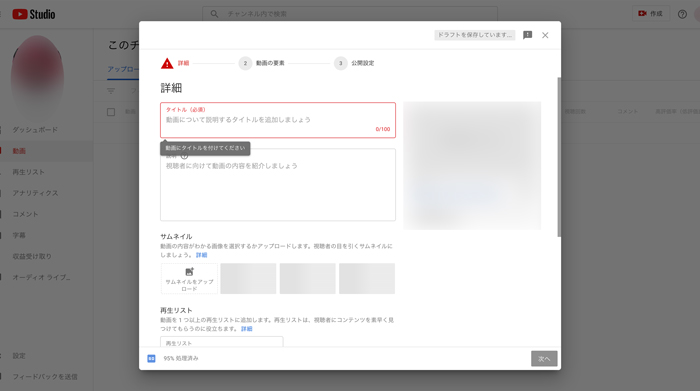Go to step 3 公開設定
This screenshot has width=700, height=391.
(354, 63)
